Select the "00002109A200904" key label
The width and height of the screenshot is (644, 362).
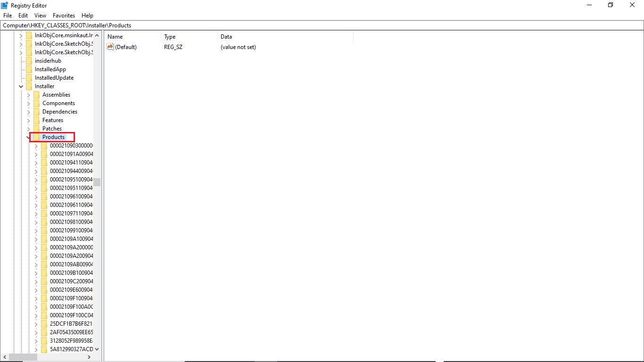coord(71,256)
